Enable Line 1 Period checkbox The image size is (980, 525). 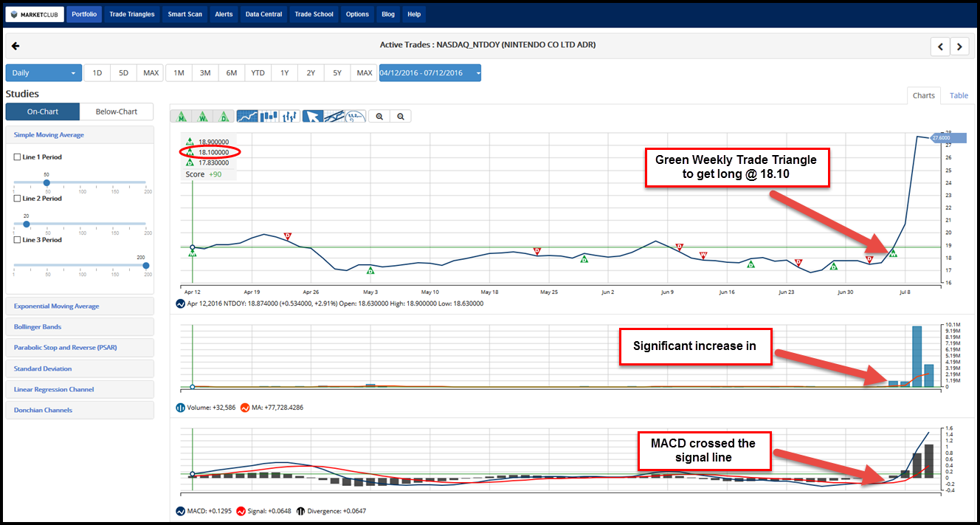pyautogui.click(x=18, y=157)
